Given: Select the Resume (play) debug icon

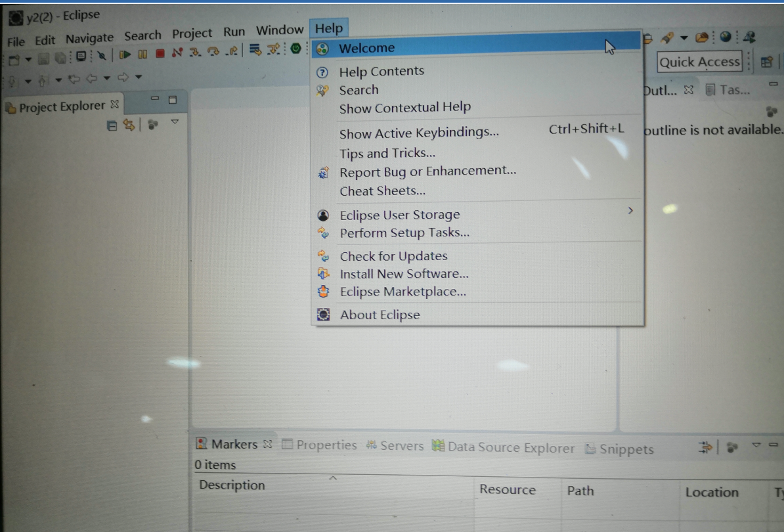Looking at the screenshot, I should pos(126,55).
